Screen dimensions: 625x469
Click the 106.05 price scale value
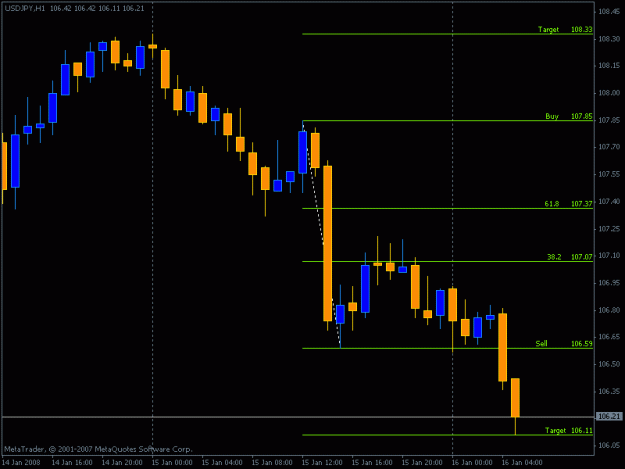coord(609,445)
